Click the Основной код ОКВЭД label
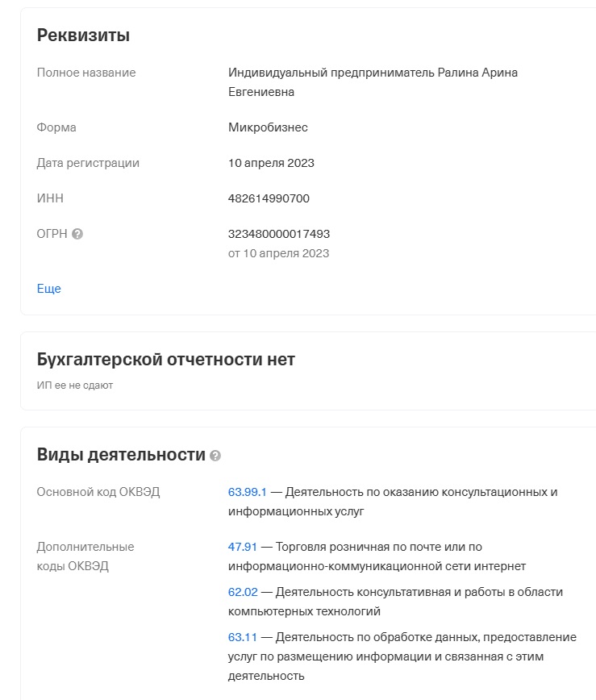596x700 pixels. (98, 492)
